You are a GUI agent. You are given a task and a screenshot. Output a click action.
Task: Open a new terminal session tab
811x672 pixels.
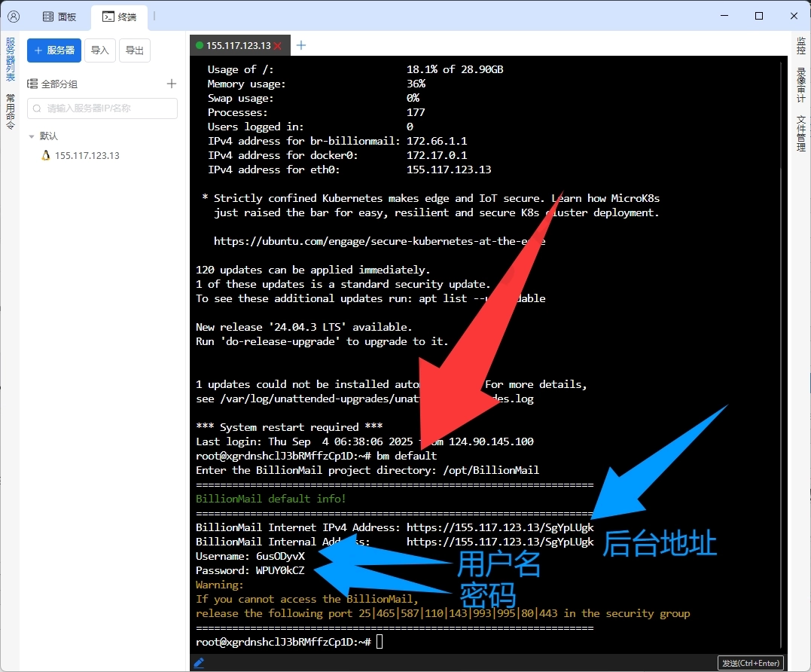pos(301,45)
